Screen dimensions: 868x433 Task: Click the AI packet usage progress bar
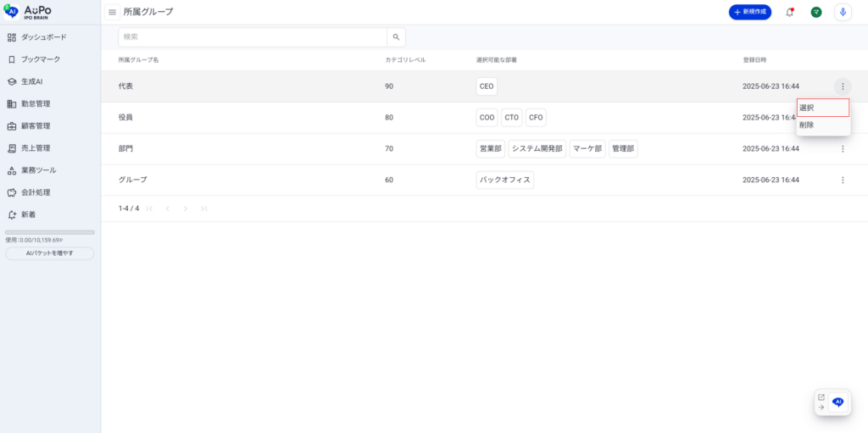tap(50, 232)
